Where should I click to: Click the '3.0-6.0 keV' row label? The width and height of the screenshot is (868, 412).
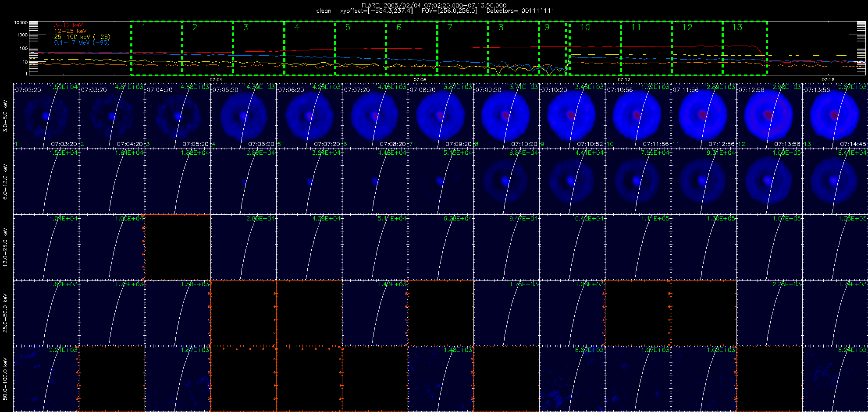tap(5, 116)
